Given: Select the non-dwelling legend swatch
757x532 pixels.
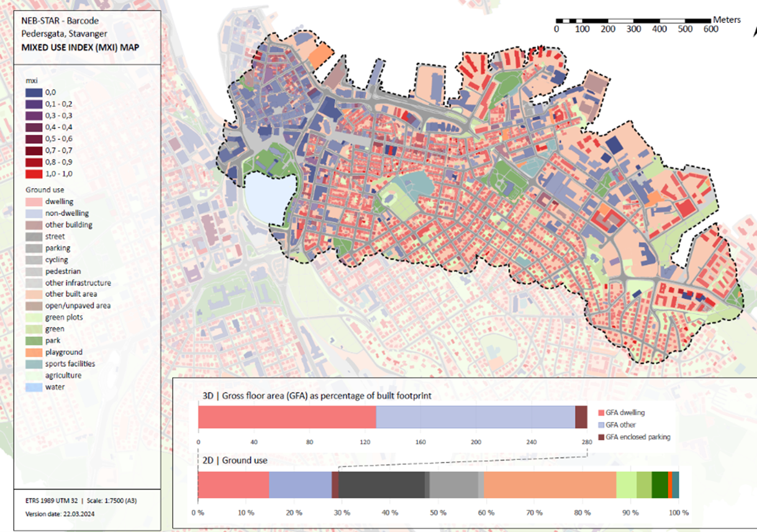Looking at the screenshot, I should click(34, 214).
